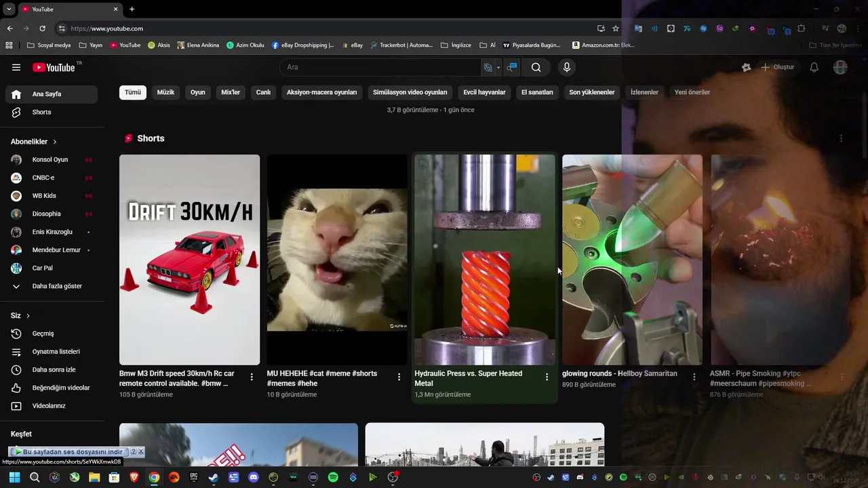Click the search magnifier button

[x=536, y=67]
